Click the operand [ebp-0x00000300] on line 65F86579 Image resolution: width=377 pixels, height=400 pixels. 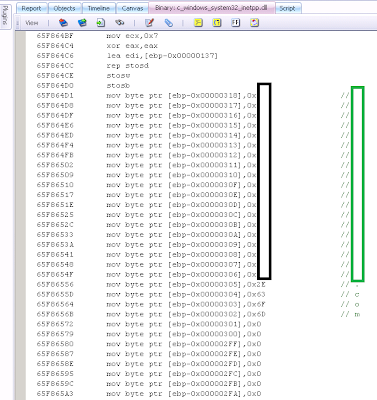[205, 334]
